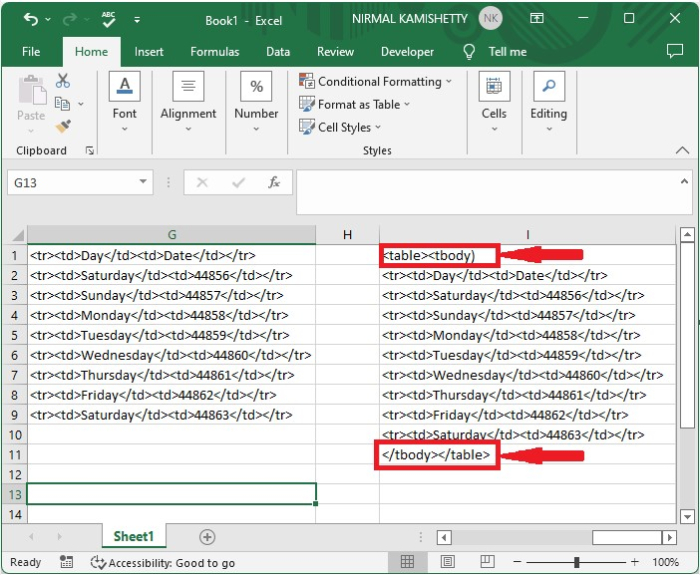Click inside the formula bar
This screenshot has width=700, height=575.
pos(487,192)
